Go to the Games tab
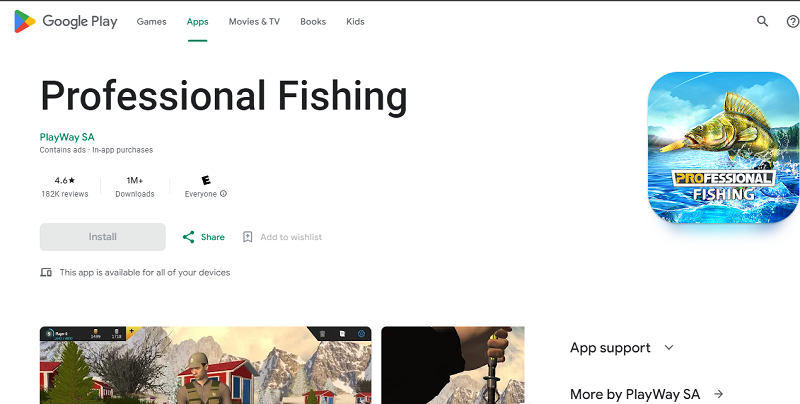 click(152, 21)
